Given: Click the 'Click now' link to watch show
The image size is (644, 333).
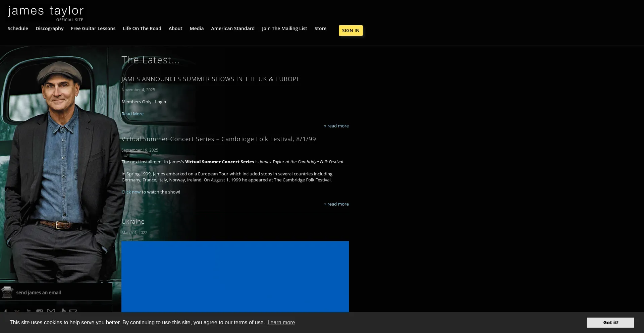Looking at the screenshot, I should (x=131, y=192).
